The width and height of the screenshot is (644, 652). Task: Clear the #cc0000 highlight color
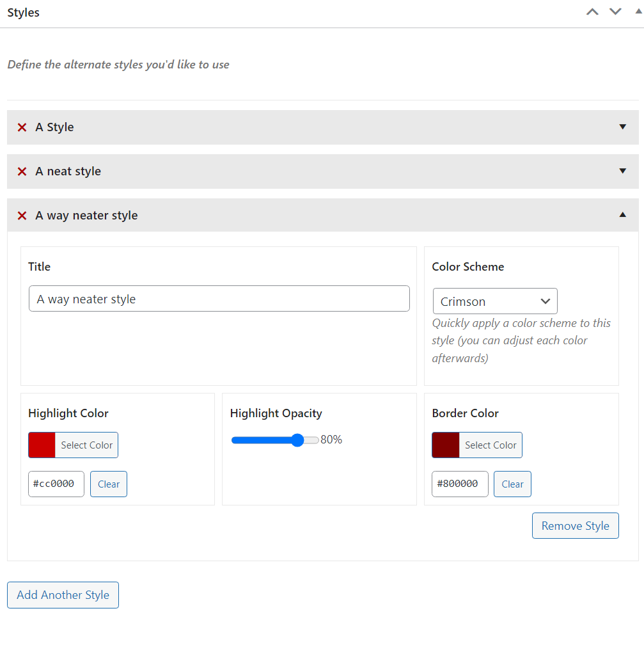point(109,484)
